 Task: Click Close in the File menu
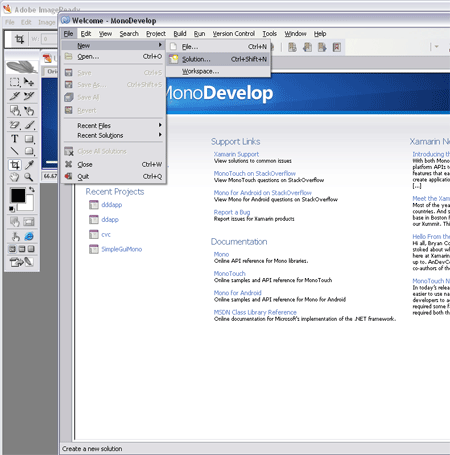(x=113, y=165)
